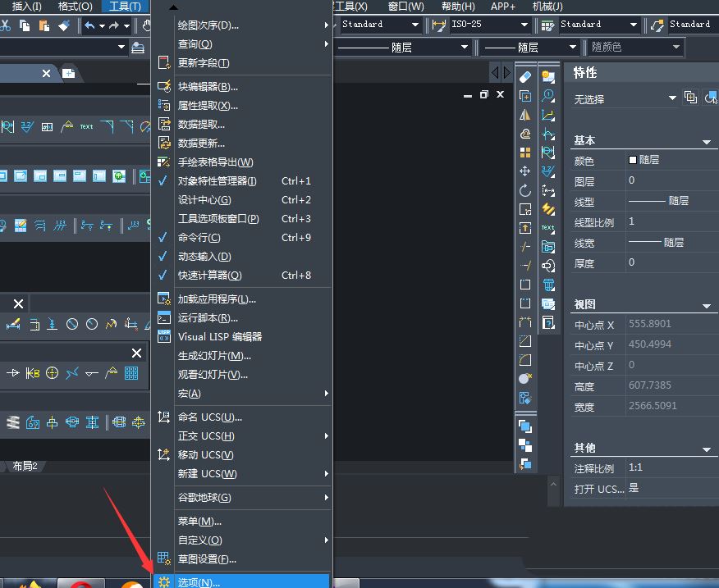Click the 线型比例 value field

(672, 221)
